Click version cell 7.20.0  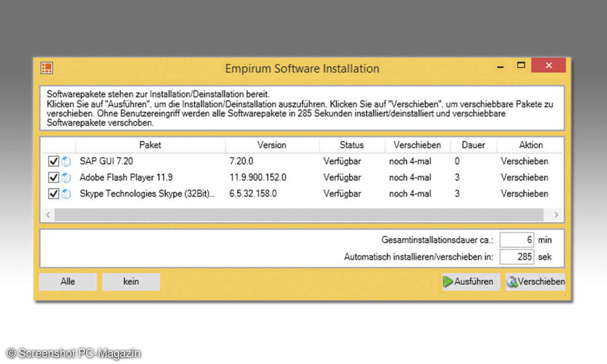[x=241, y=162]
